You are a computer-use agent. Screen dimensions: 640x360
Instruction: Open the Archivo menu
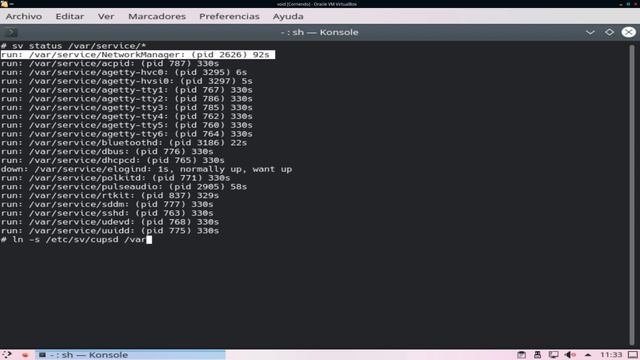(x=24, y=16)
